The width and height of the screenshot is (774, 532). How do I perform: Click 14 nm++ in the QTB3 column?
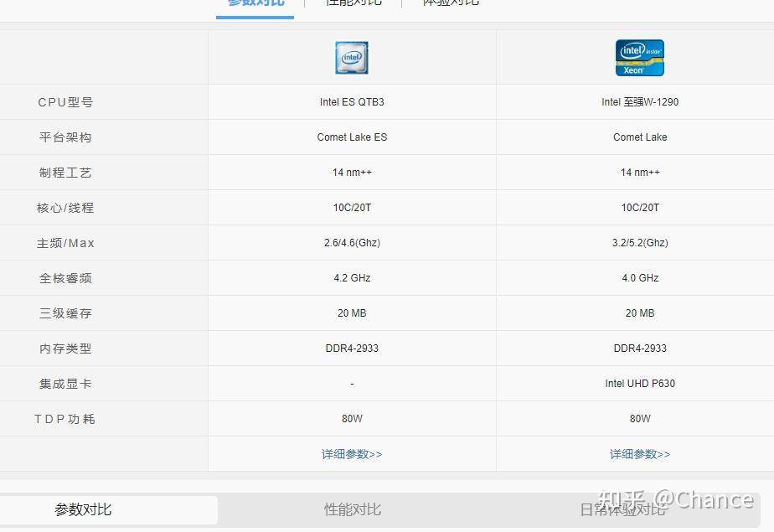point(352,173)
